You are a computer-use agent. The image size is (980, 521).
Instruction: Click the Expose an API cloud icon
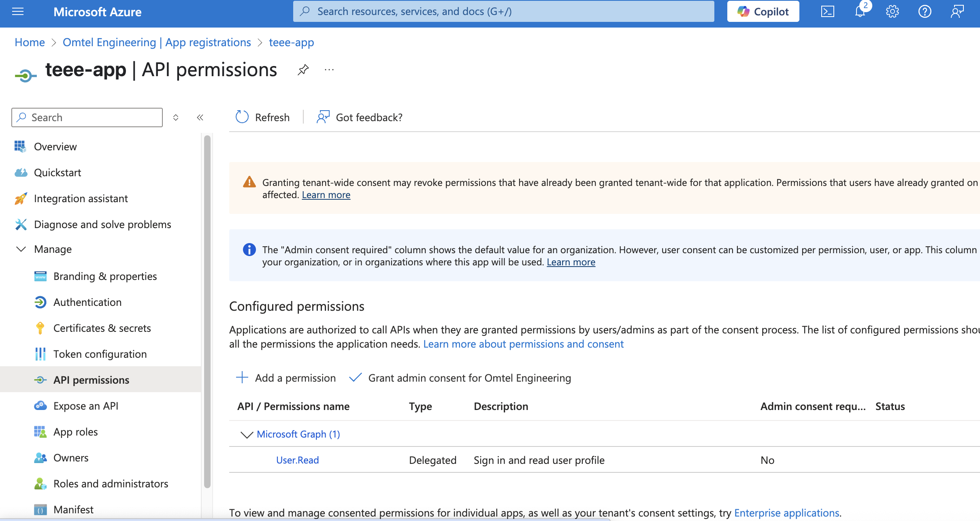[40, 406]
